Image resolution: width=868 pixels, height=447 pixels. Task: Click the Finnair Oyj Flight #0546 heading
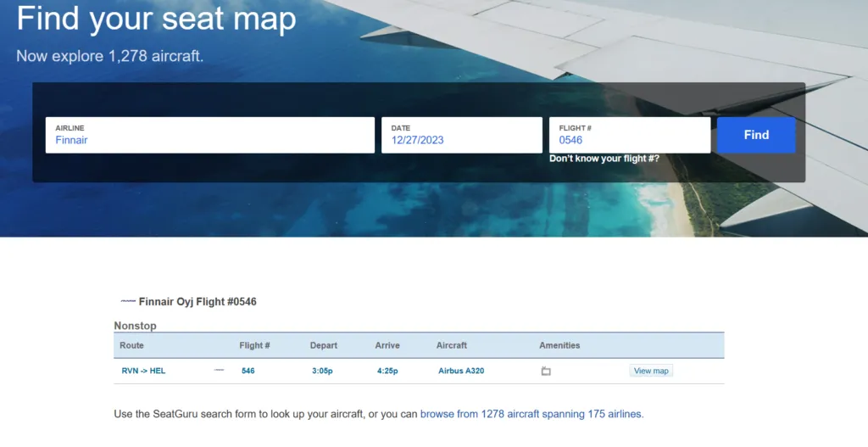coord(198,302)
